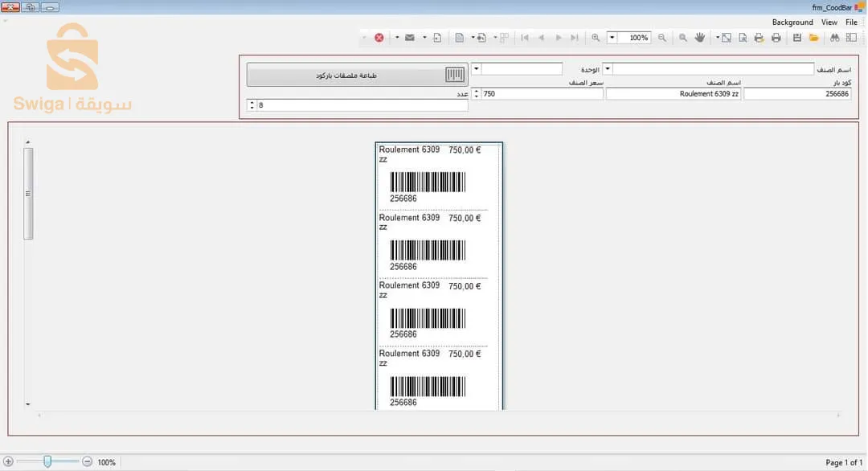The height and width of the screenshot is (471, 868).
Task: Click the thumbnails panel layout icon
Action: coord(851,38)
